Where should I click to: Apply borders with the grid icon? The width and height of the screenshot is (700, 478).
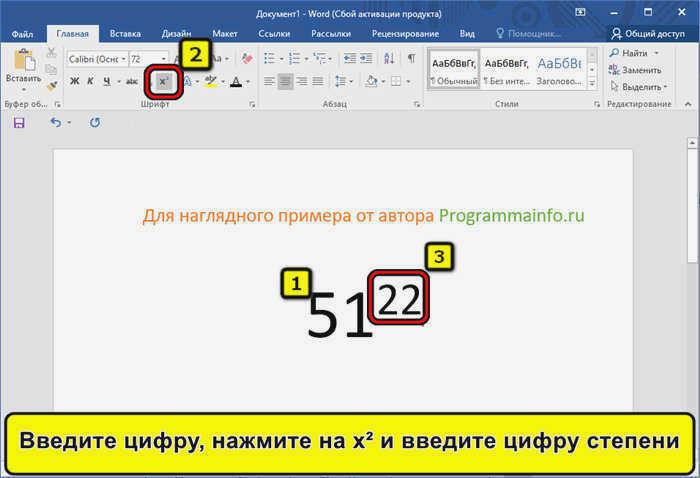point(396,81)
